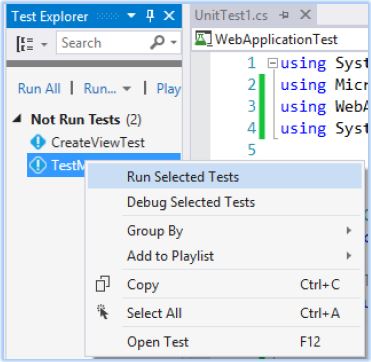
Task: Click the CreateViewTest not-run status icon
Action: [x=38, y=143]
